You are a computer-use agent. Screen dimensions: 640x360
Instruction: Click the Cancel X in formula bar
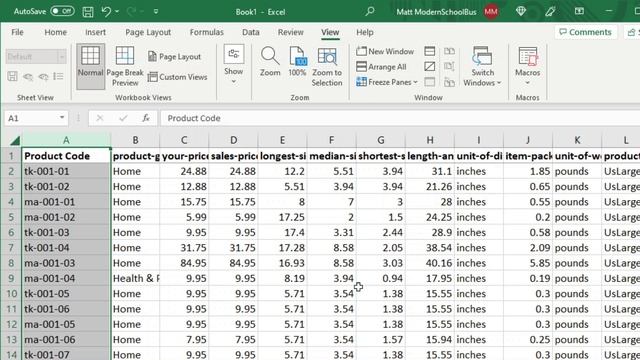click(100, 118)
